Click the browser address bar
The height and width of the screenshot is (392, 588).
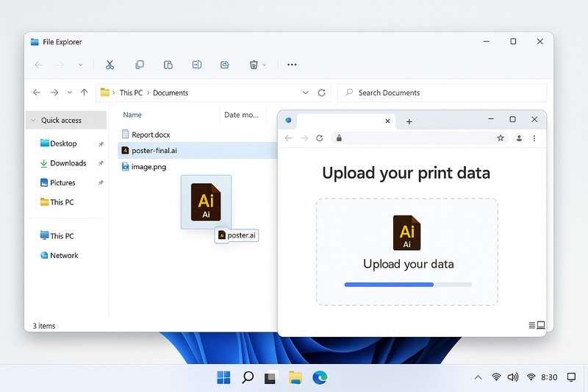(x=419, y=138)
